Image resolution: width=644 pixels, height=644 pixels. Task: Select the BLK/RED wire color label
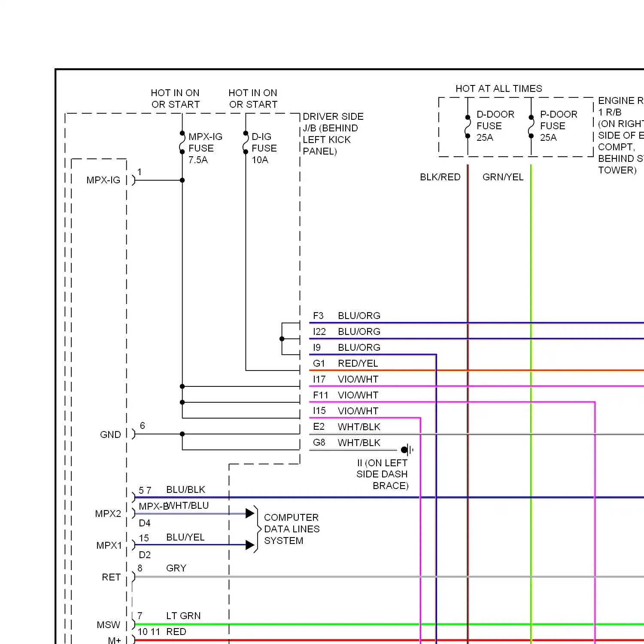[440, 177]
